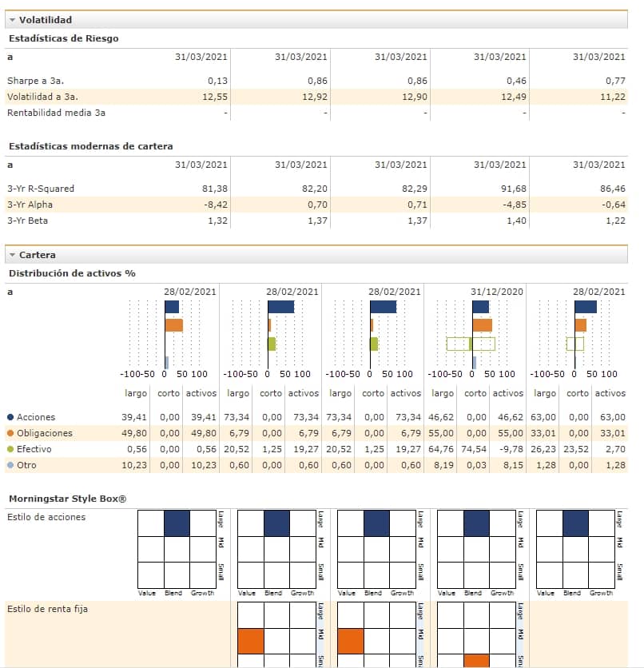Click the orange Obligaciones legend dot
The image size is (644, 668).
[x=10, y=433]
